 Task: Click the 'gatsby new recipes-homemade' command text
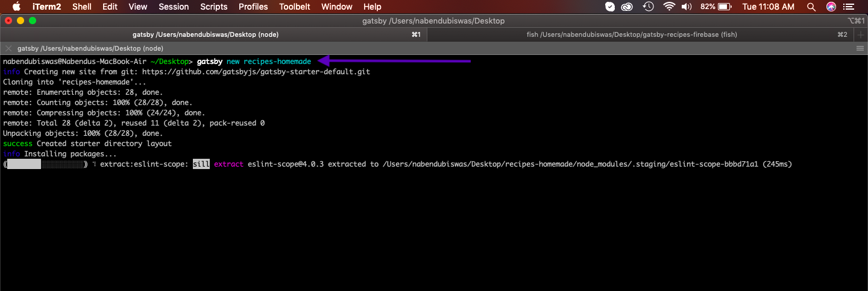point(254,61)
